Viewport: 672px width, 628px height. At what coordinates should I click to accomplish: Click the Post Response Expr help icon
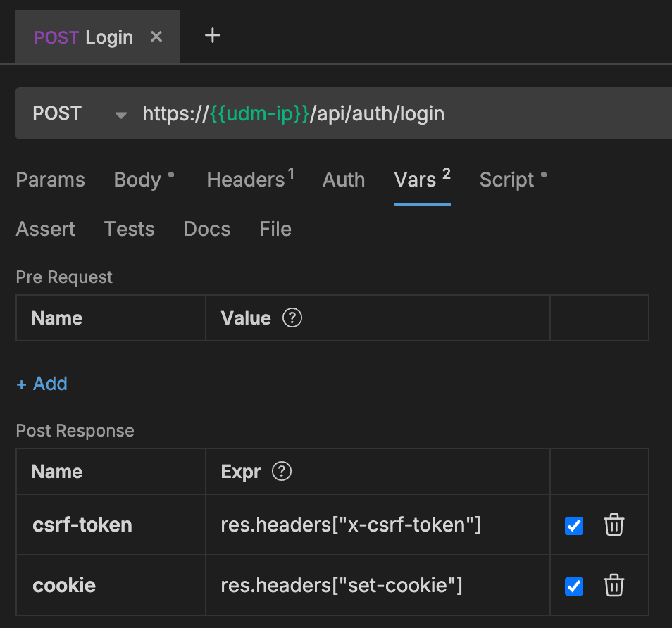(x=282, y=472)
